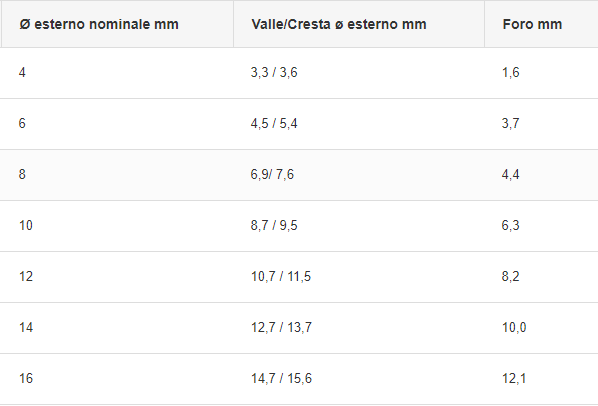Click the cell showing 8,7 / 9,5
This screenshot has width=598, height=406.
click(x=274, y=225)
